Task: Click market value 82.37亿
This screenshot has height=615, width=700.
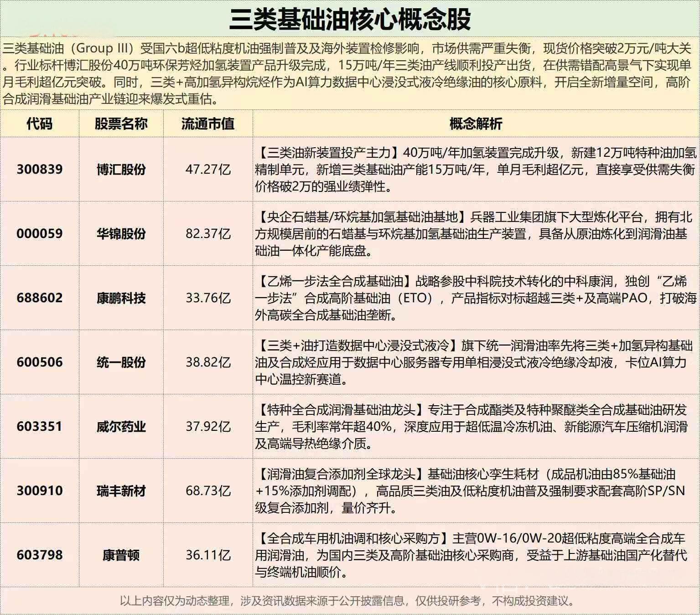Action: click(x=208, y=233)
